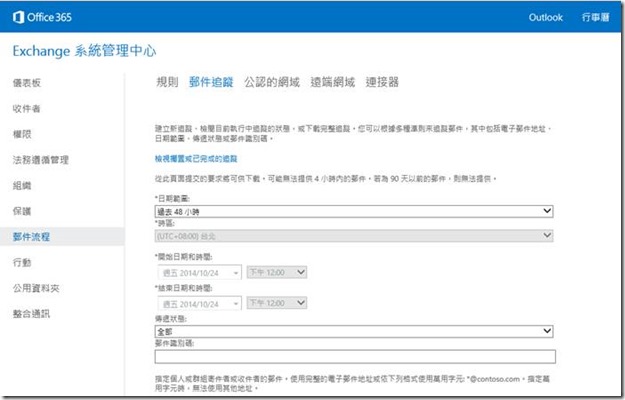
Task: Open 公用資料夾 from the sidebar
Action: click(x=36, y=288)
